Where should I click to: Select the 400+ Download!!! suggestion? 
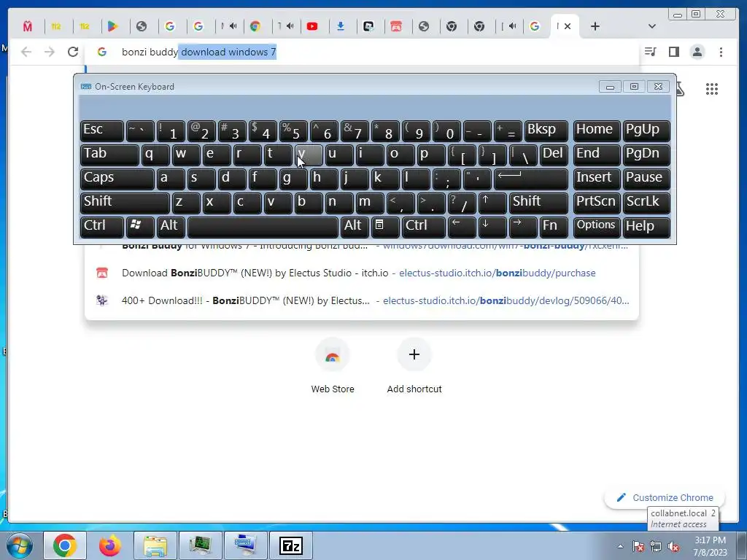click(x=362, y=300)
